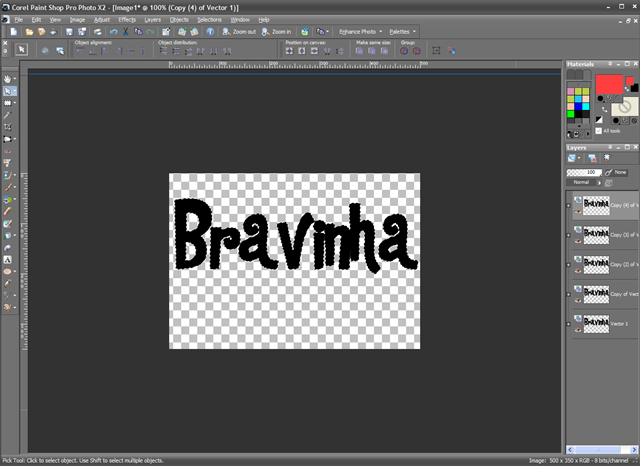Screen dimensions: 640x466
Task: Open the Normal blend mode dropdown
Action: point(584,182)
